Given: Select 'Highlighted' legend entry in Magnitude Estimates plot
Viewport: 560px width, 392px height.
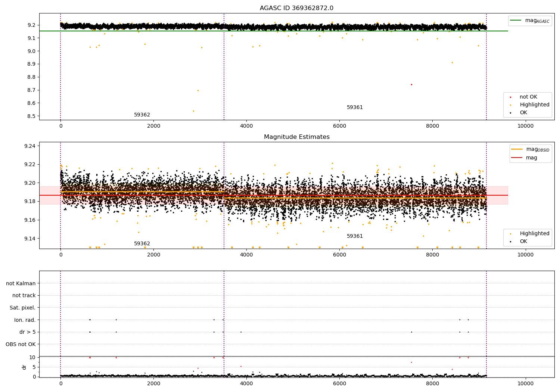Looking at the screenshot, I should tap(534, 234).
